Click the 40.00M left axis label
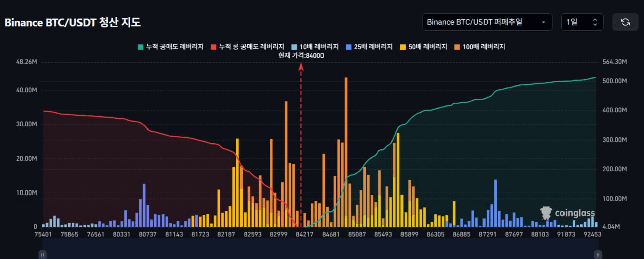The image size is (644, 259). coord(27,90)
